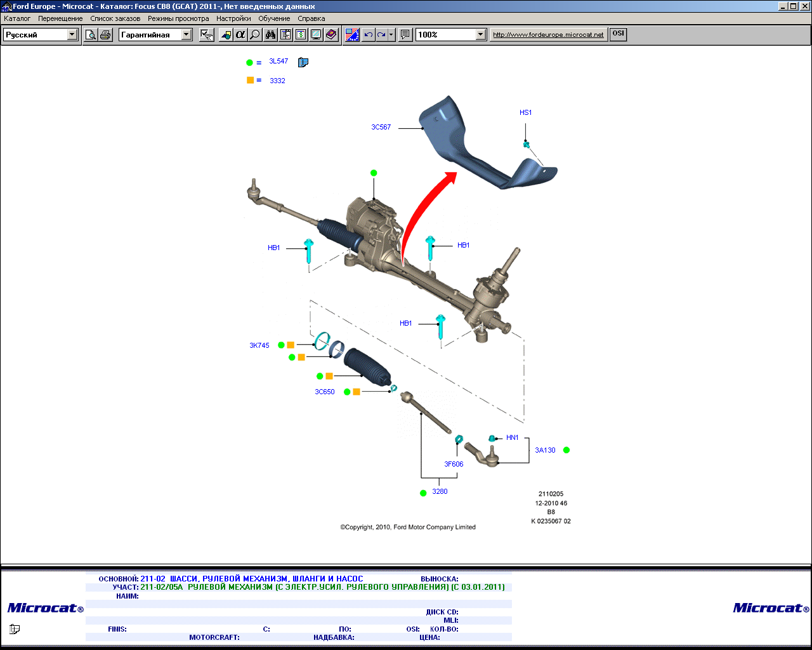Click the steering rack assembly illustration

[381, 260]
